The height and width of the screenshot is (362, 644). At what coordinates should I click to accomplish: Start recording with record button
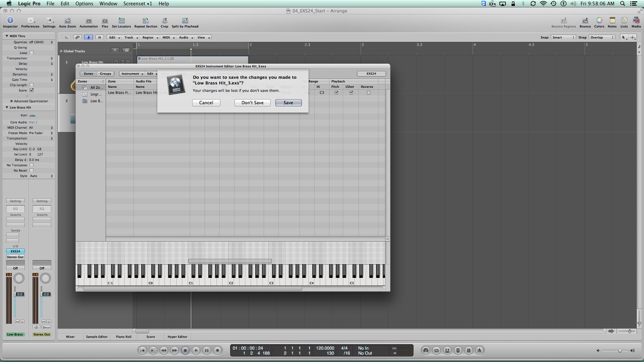[217, 351]
